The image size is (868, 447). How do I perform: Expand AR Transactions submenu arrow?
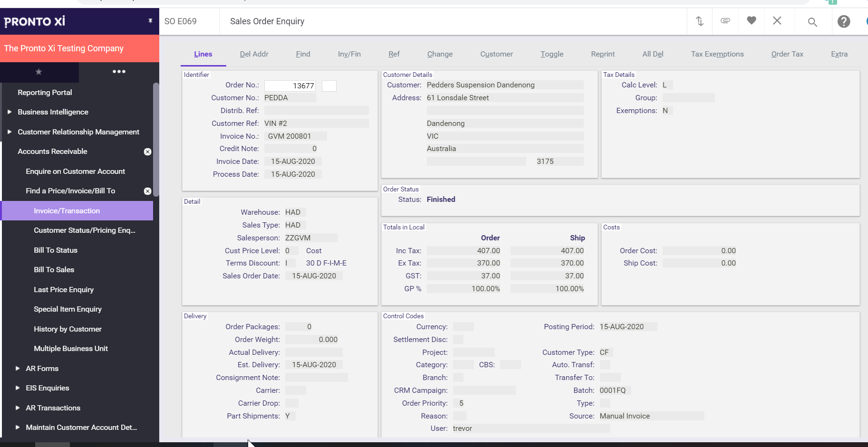click(18, 408)
